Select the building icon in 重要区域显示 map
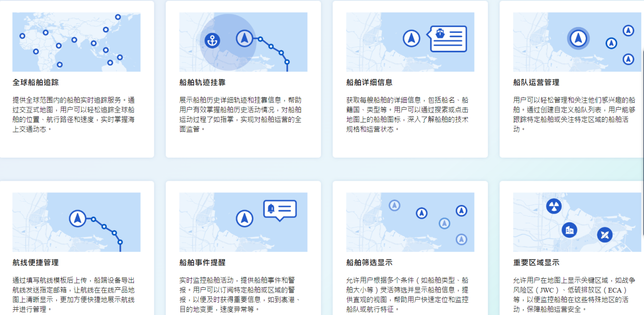Image resolution: width=644 pixels, height=315 pixels. click(x=569, y=230)
